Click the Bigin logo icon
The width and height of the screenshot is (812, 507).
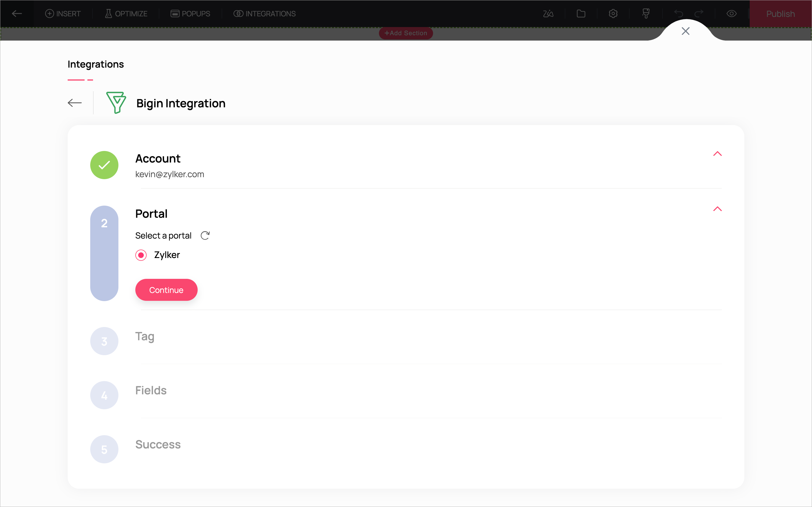point(116,103)
